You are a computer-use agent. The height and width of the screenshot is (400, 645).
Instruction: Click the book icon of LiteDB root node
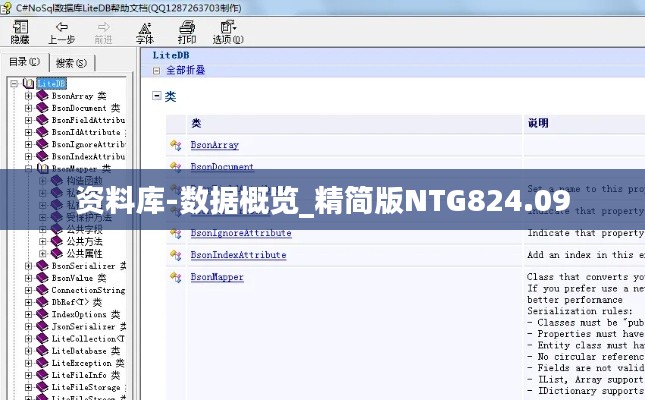pyautogui.click(x=28, y=84)
